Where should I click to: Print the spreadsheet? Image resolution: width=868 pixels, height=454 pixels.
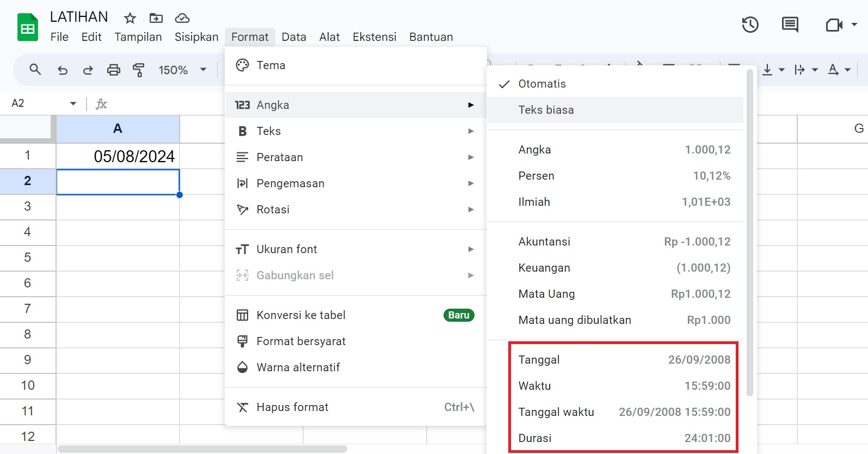pos(113,70)
